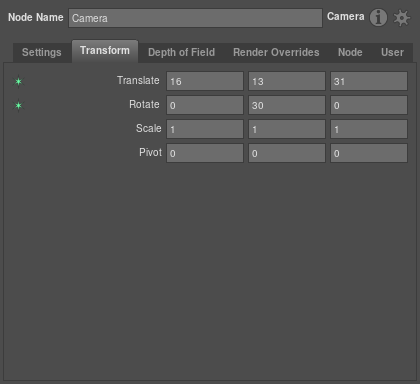Viewport: 420px width, 384px height.
Task: Click the Translate Z field showing 31
Action: pos(369,81)
